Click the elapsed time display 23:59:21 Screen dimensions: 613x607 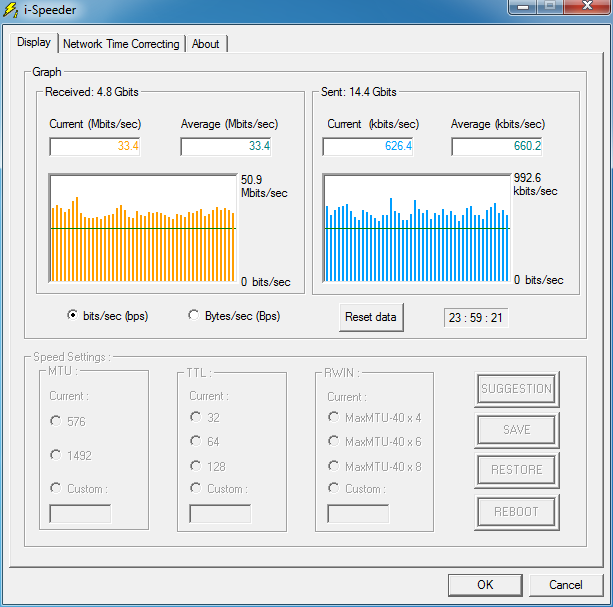(476, 317)
